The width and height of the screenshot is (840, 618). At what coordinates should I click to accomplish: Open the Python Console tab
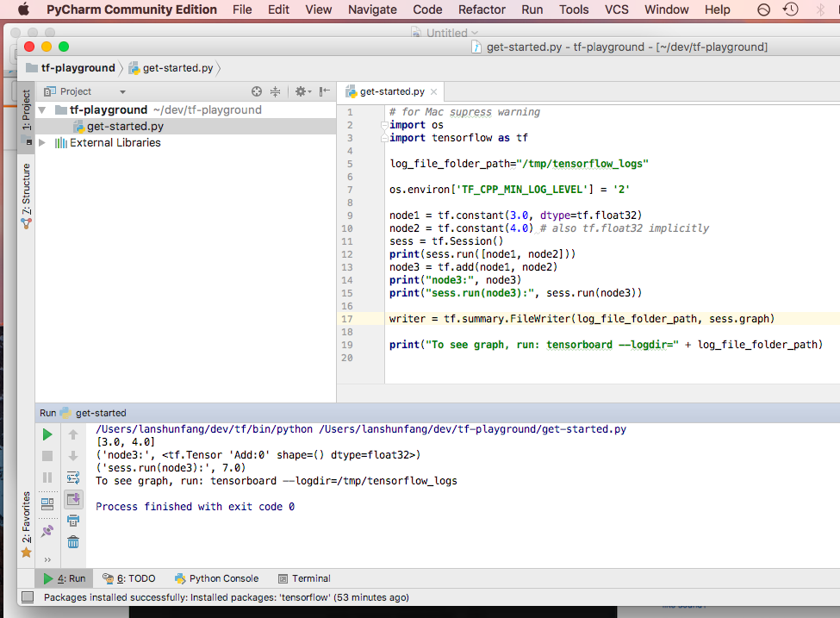point(217,578)
